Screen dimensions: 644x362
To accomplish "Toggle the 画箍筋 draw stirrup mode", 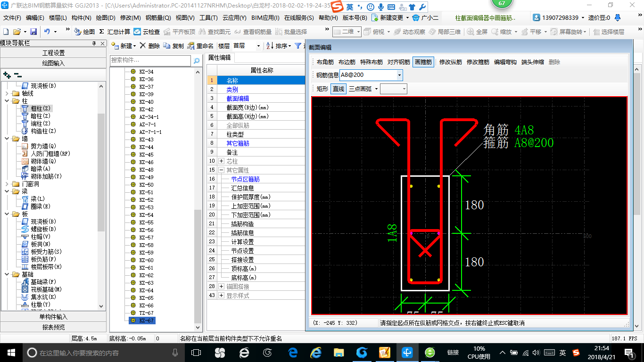I will (x=423, y=62).
